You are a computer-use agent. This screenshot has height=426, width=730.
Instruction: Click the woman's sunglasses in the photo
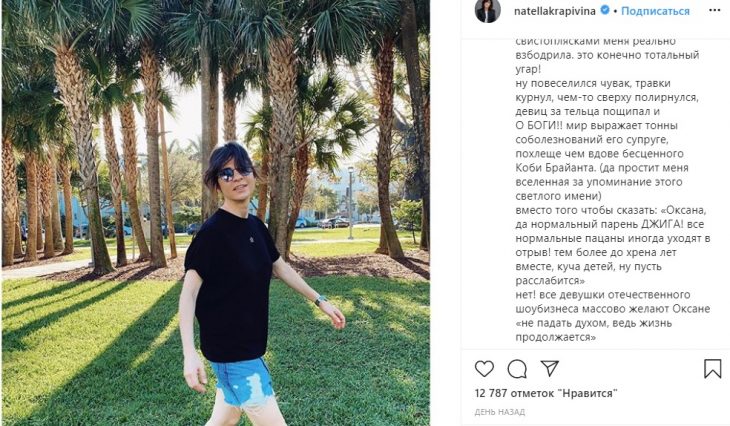236,173
